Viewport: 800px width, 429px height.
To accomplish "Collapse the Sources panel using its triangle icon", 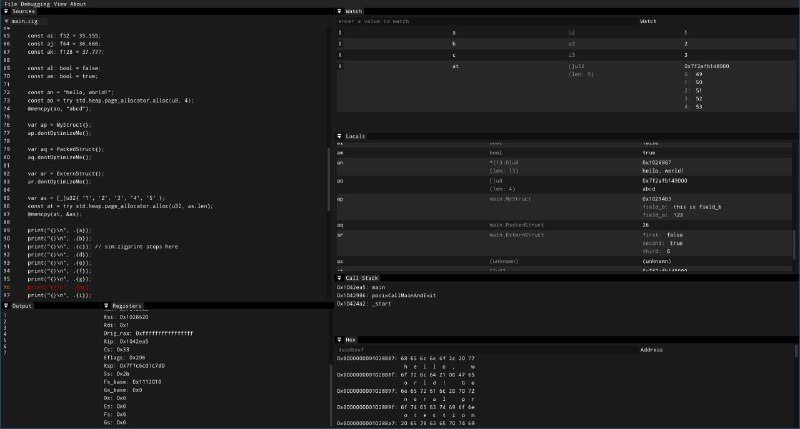I will point(6,11).
